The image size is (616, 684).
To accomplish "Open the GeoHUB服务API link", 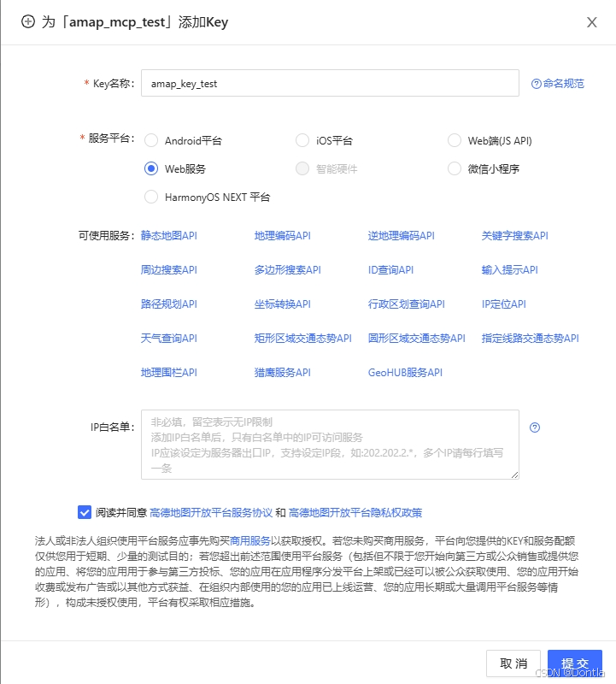I will (x=405, y=373).
